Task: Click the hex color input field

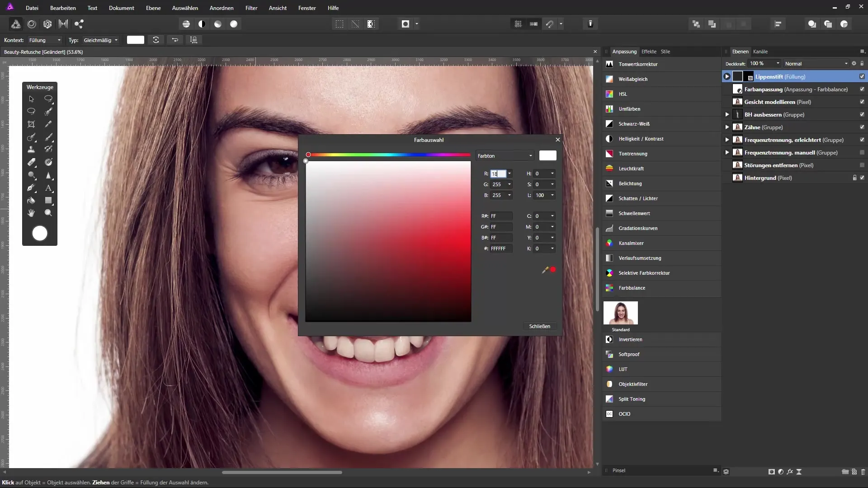Action: tap(501, 249)
